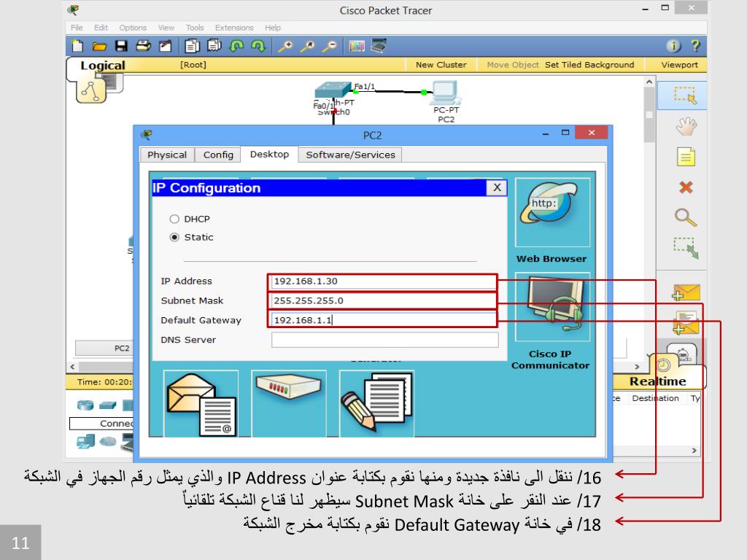Click the [Root] navigation label

(193, 65)
